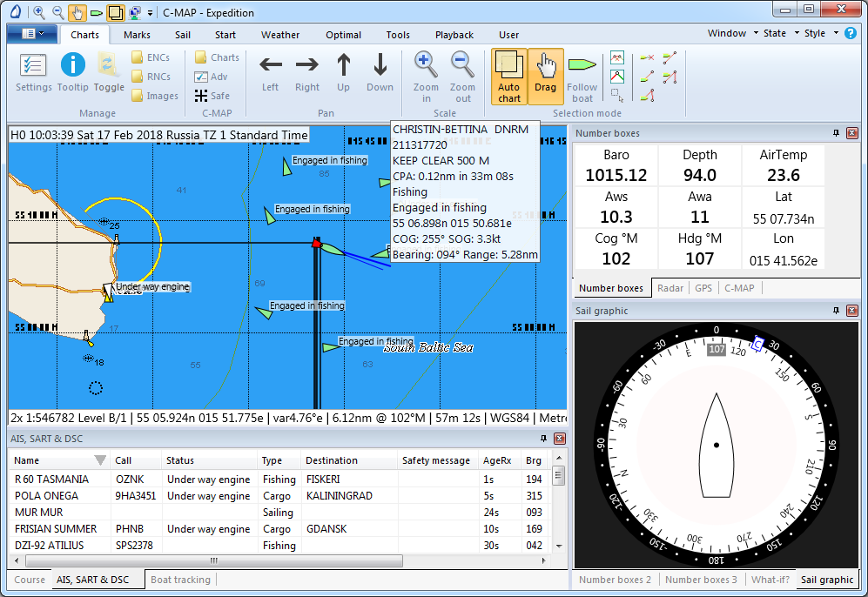Click the zoom in magnifier in title bar

39,12
